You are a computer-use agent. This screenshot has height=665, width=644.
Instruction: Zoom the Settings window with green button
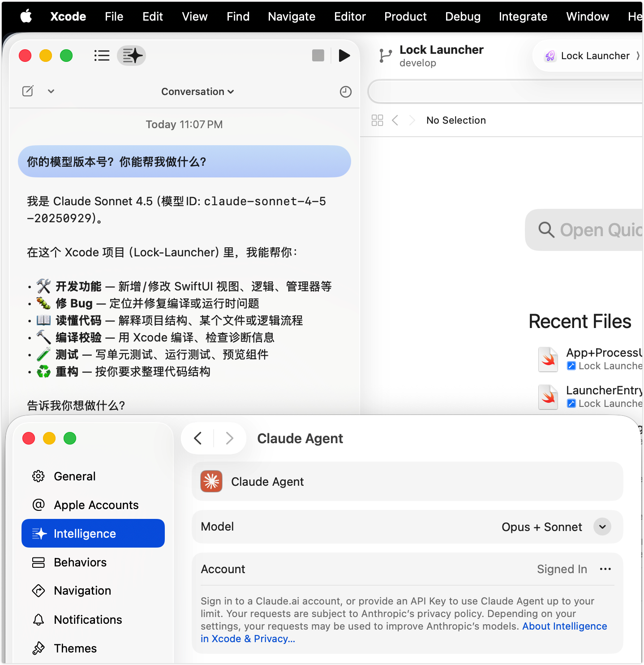point(70,438)
